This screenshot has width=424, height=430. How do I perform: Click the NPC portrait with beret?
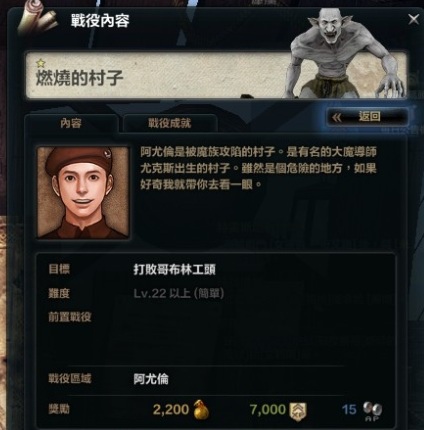[x=83, y=193]
